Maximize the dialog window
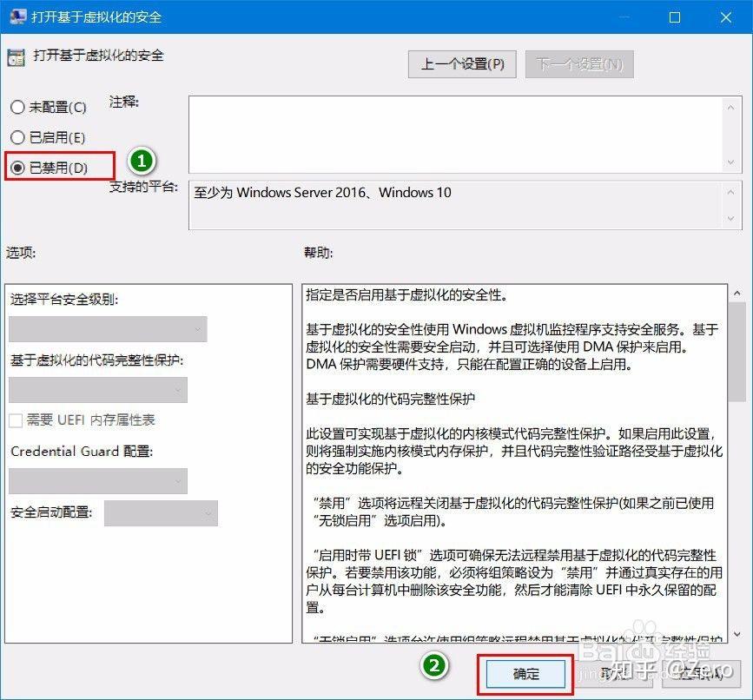Screen dimensions: 753x700 click(674, 17)
